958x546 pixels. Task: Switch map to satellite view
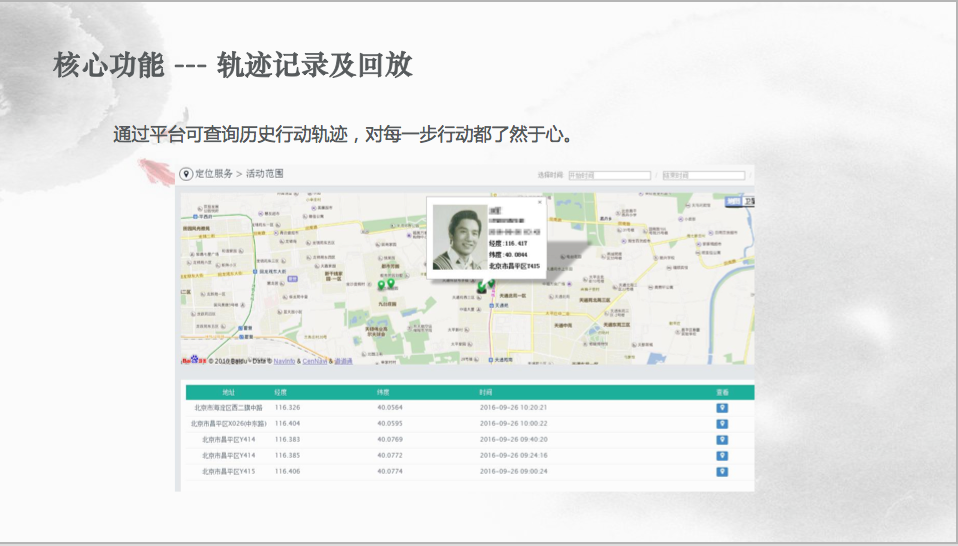pyautogui.click(x=749, y=201)
